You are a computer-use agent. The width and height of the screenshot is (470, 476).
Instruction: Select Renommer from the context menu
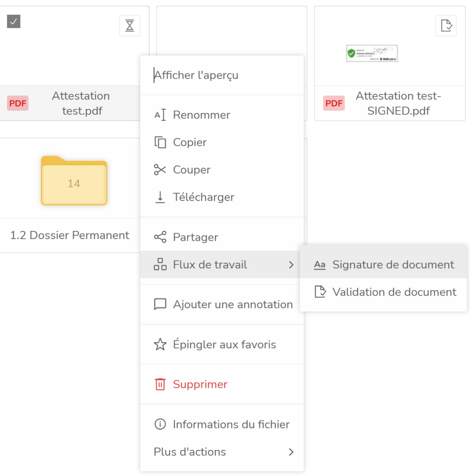click(x=201, y=115)
